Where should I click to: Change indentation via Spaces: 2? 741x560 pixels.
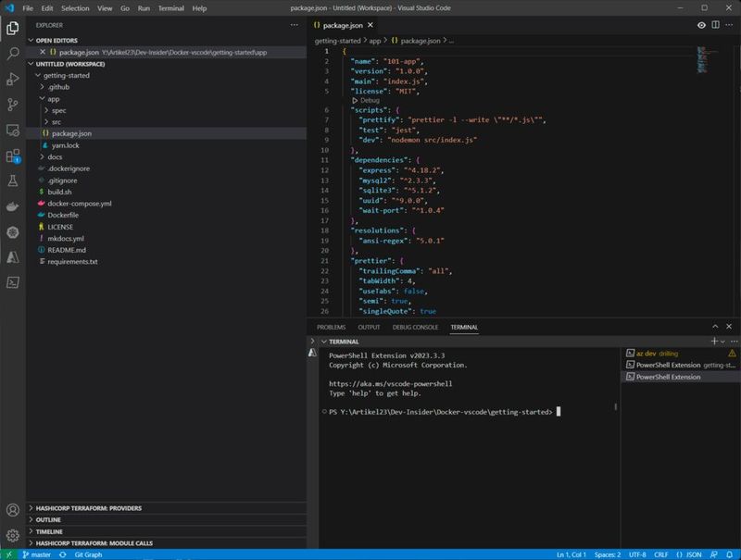[608, 554]
